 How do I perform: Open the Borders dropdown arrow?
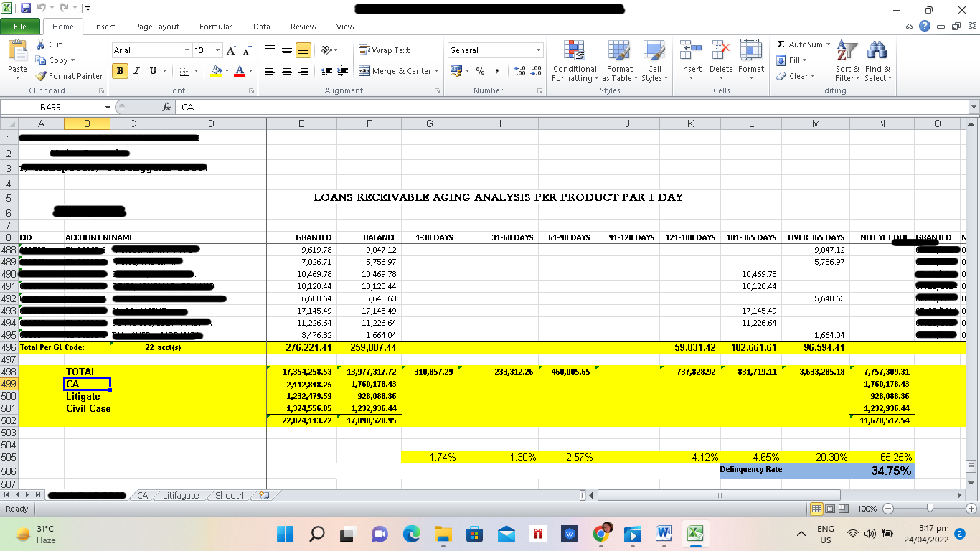tap(196, 71)
